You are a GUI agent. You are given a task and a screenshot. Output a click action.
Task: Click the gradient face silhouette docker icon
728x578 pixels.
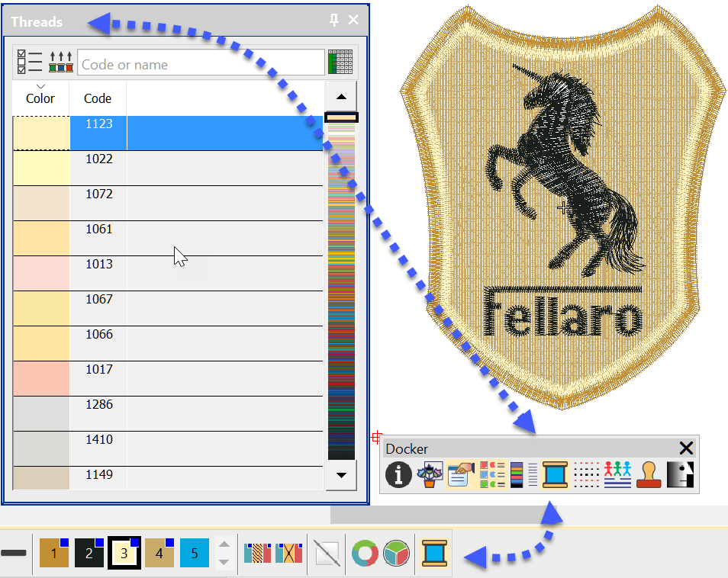pos(681,474)
